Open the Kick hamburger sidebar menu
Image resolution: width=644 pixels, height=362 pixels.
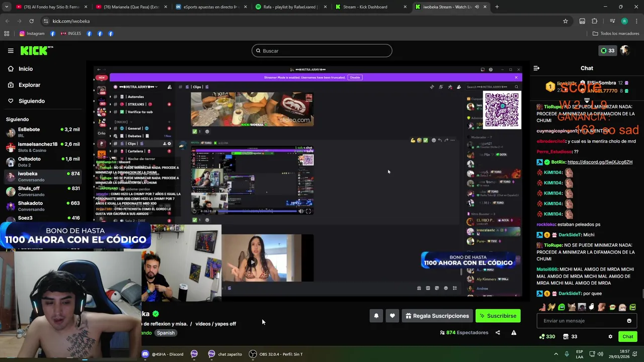click(x=11, y=51)
